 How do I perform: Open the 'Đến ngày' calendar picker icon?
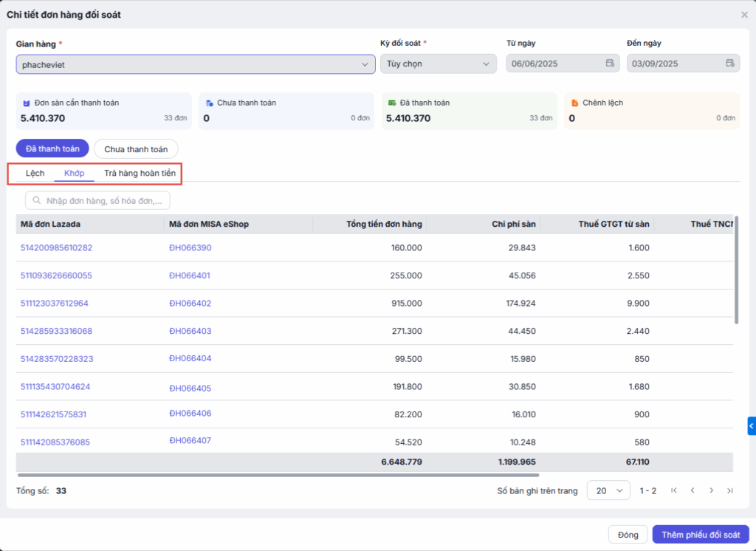(x=729, y=64)
